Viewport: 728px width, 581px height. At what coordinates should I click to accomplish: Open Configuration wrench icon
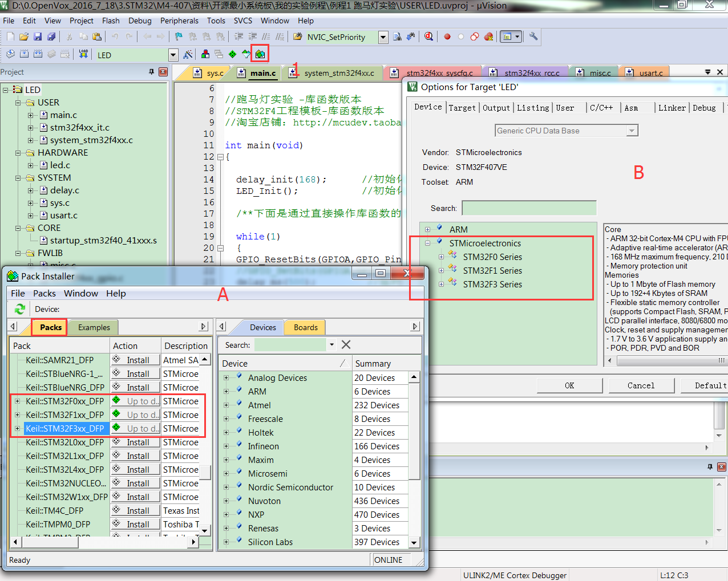click(533, 36)
